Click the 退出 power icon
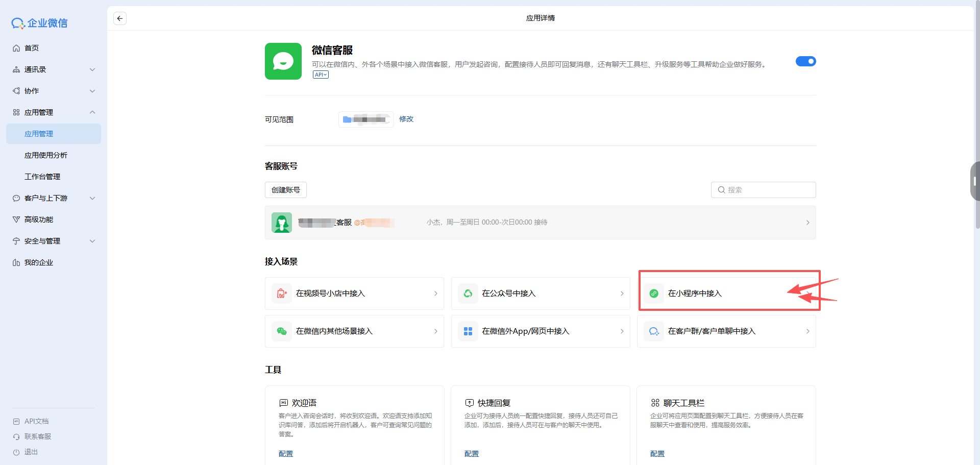The width and height of the screenshot is (980, 465). point(16,452)
